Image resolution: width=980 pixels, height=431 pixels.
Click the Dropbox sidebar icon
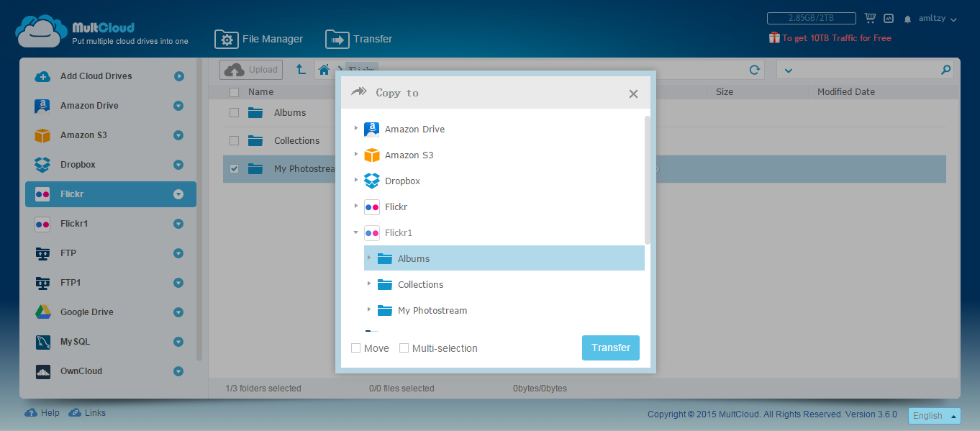click(42, 165)
